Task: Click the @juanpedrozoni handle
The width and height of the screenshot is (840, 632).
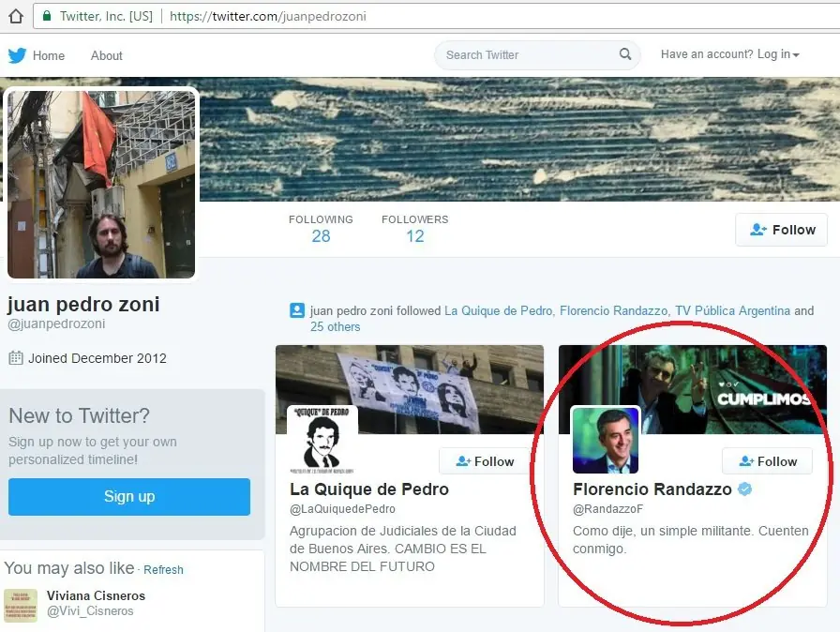Action: pos(56,324)
